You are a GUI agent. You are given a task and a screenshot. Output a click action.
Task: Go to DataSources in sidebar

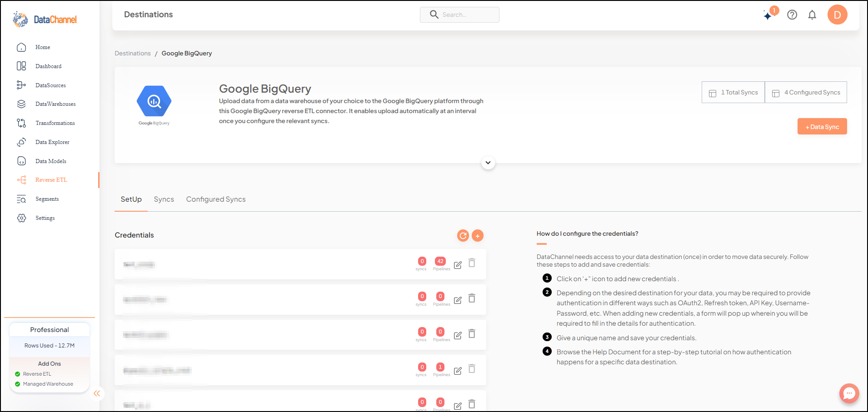pyautogui.click(x=50, y=85)
